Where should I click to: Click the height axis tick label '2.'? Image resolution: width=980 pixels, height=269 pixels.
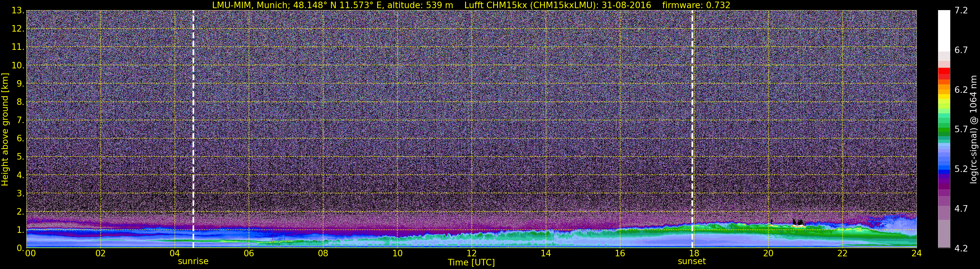pos(20,211)
